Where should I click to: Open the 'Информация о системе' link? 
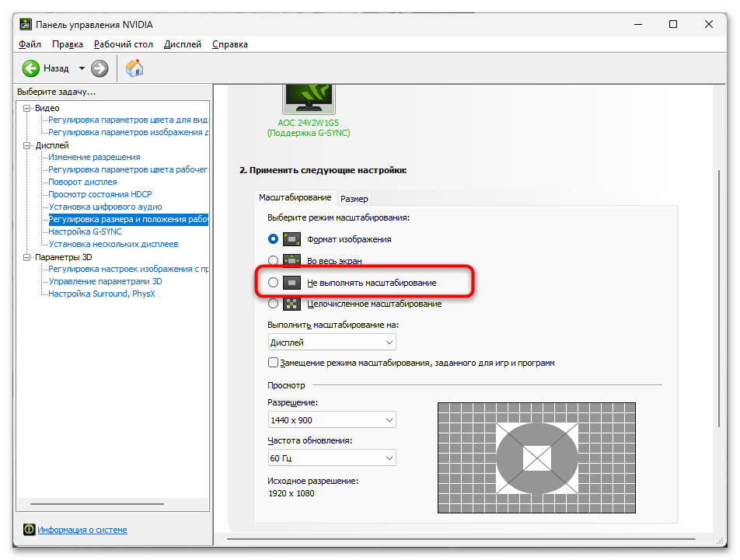82,530
